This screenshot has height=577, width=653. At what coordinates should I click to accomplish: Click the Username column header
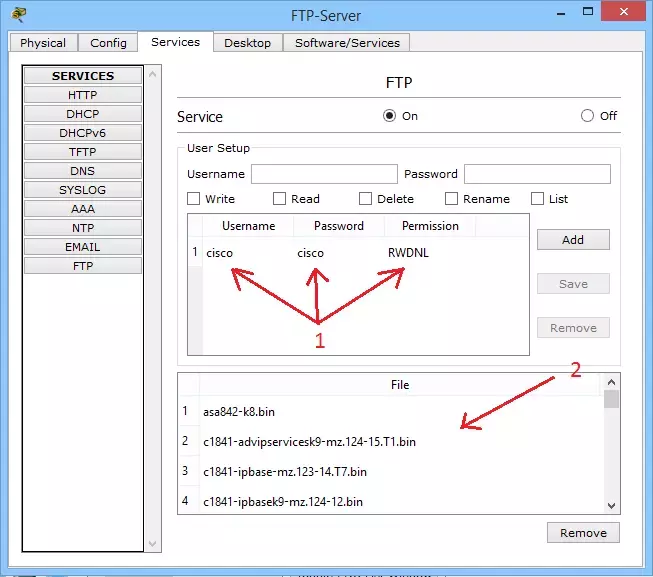(248, 226)
